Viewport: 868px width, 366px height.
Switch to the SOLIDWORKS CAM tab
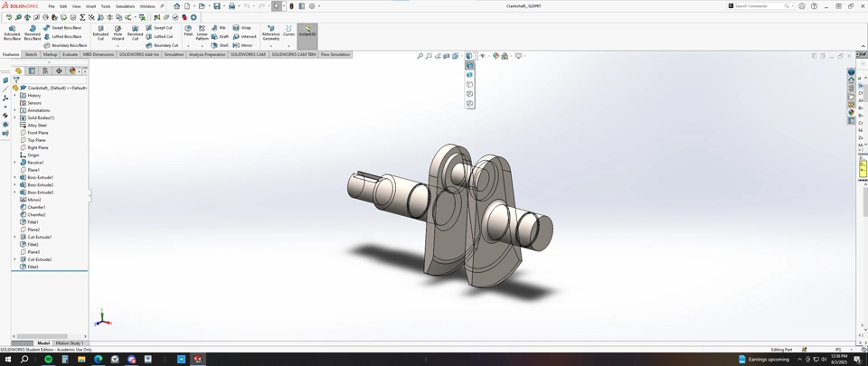[x=249, y=55]
